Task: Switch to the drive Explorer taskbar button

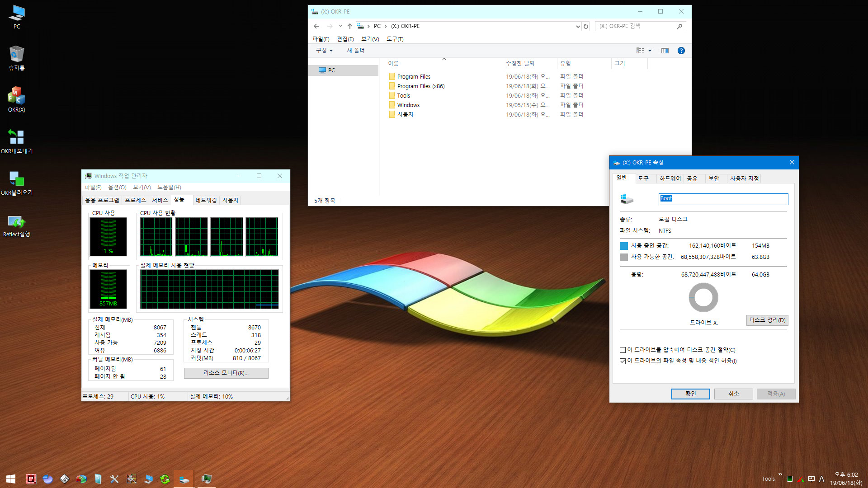Action: pyautogui.click(x=184, y=479)
